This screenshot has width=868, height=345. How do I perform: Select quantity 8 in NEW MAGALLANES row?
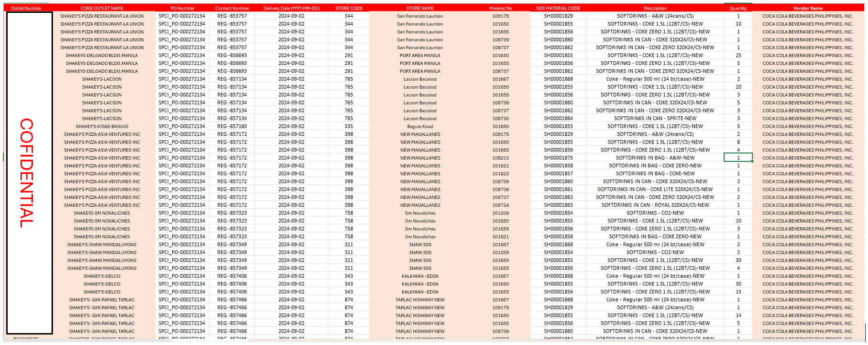[738, 142]
